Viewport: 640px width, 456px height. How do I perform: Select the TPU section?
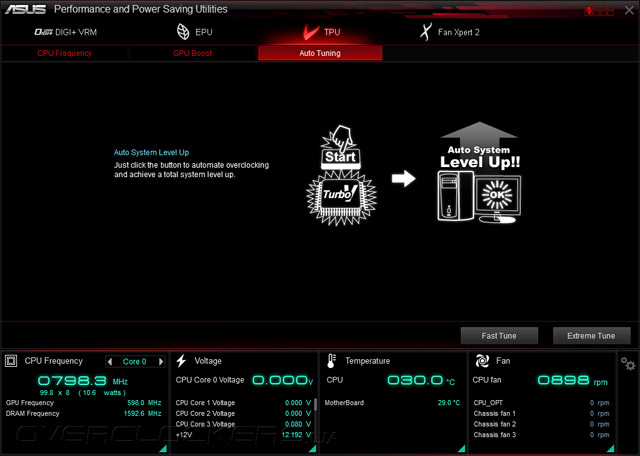click(321, 32)
